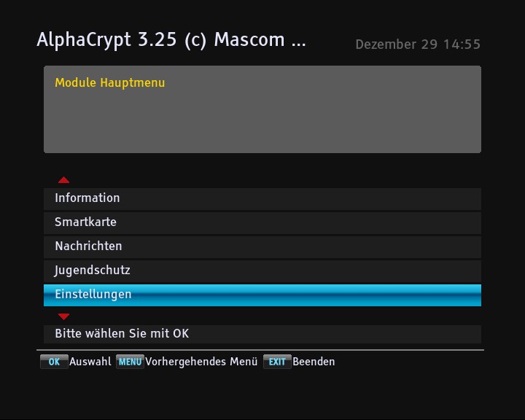The height and width of the screenshot is (420, 525).
Task: Click the 'Module Hauptmenu' heading
Action: click(110, 83)
